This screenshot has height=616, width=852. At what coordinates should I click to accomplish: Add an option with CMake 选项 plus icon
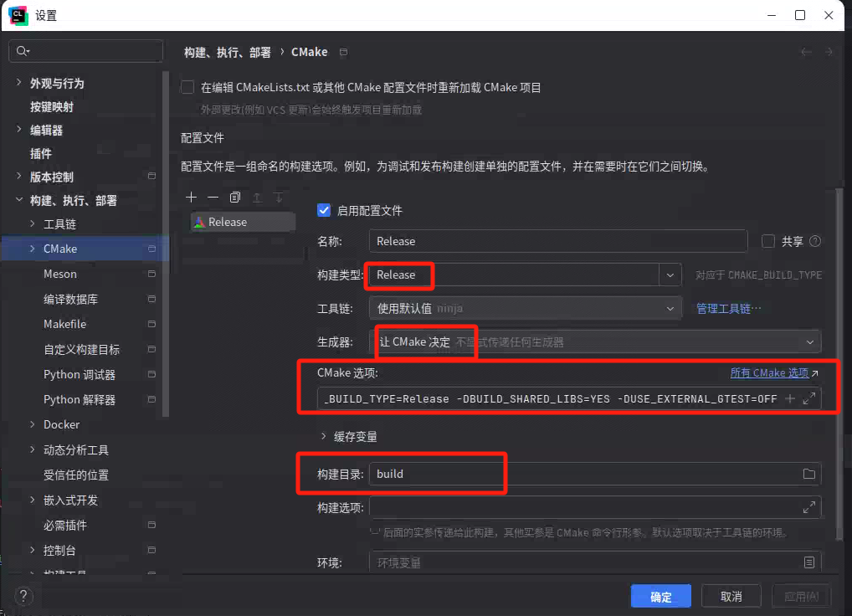pos(790,398)
